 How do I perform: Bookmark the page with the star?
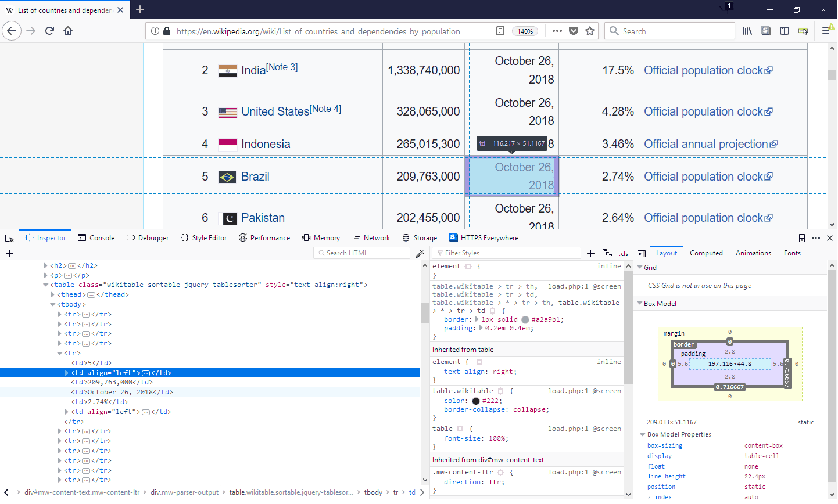pyautogui.click(x=590, y=30)
